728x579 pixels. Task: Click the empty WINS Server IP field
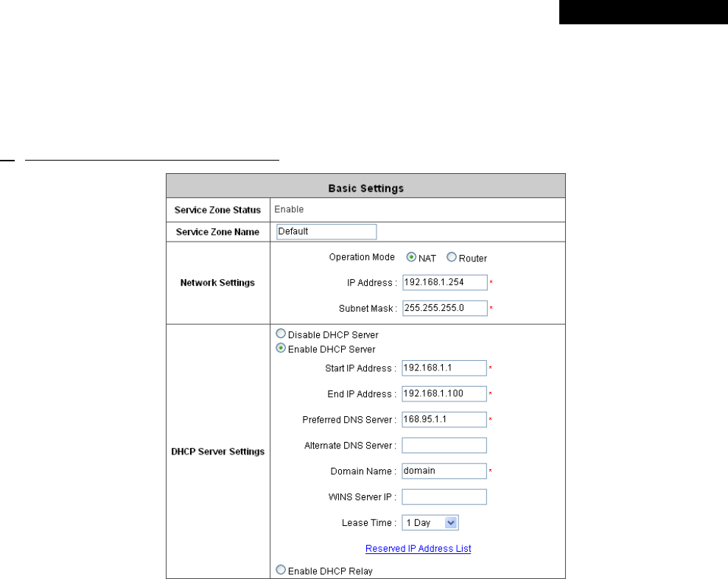pyautogui.click(x=444, y=496)
